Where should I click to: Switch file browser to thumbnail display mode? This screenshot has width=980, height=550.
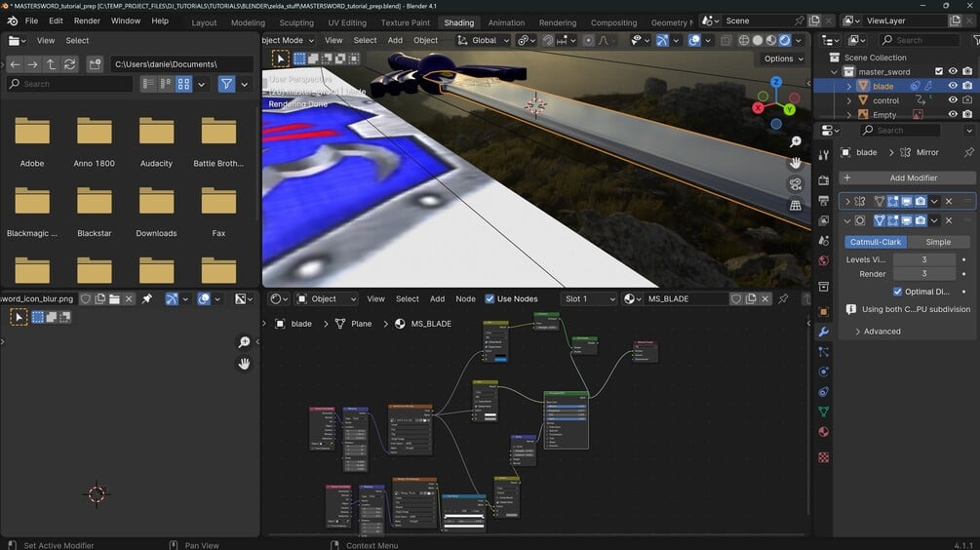183,84
